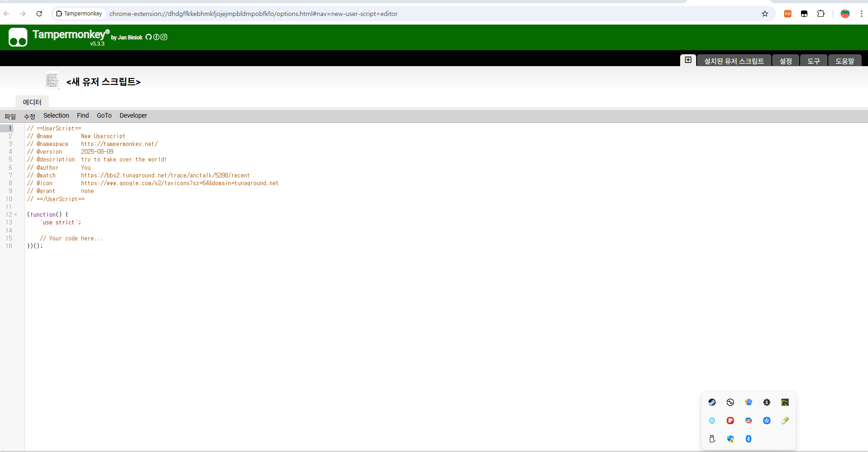Go to the 설정 tab

[785, 61]
